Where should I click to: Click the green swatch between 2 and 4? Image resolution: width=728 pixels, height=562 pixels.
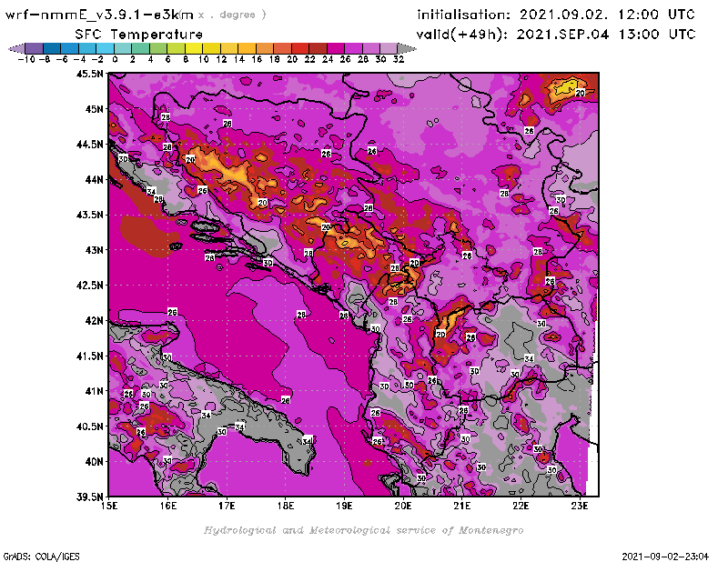point(141,49)
